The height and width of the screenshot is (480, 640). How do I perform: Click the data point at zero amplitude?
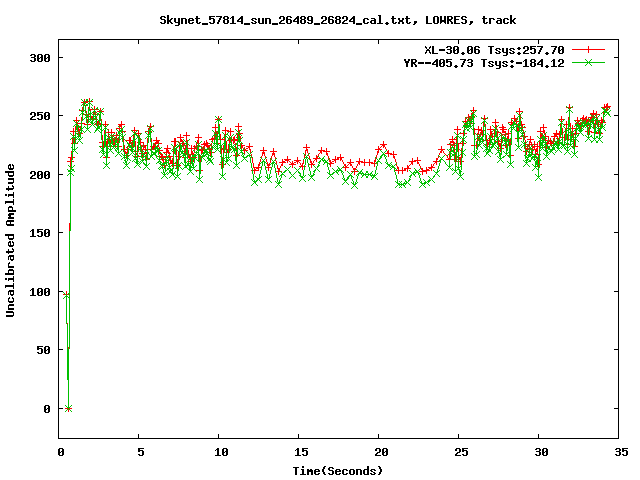68,408
